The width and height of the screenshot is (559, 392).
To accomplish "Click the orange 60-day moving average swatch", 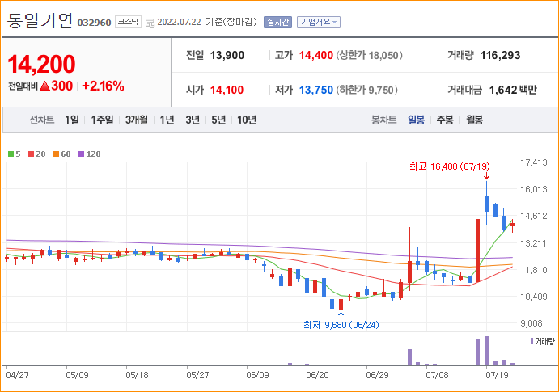I will [x=57, y=154].
